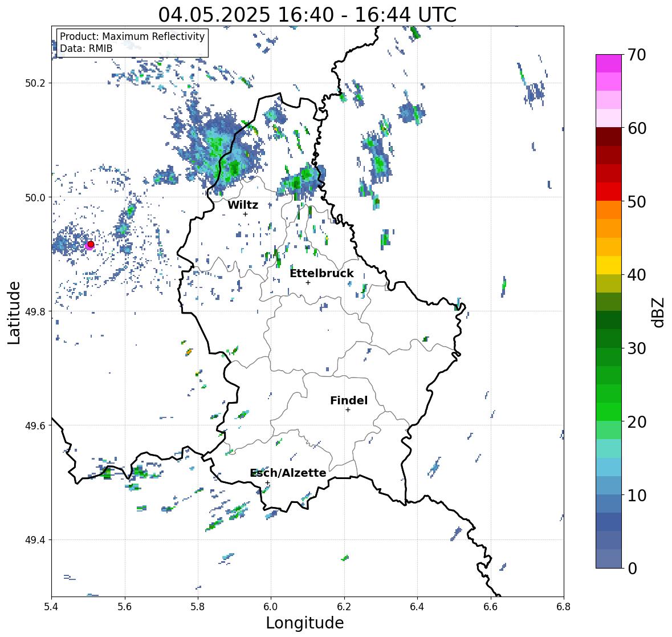Click the Wiltz station label

click(x=243, y=205)
